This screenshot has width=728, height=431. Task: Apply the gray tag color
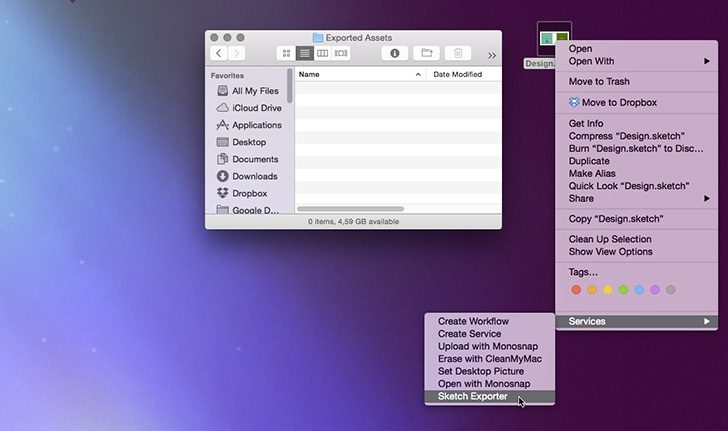point(670,290)
